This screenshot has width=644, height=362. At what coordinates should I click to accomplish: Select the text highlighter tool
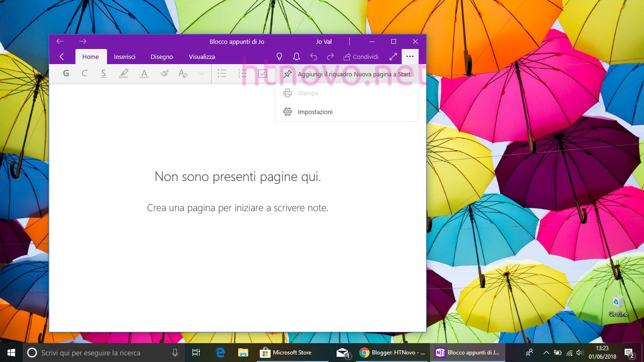[x=124, y=74]
